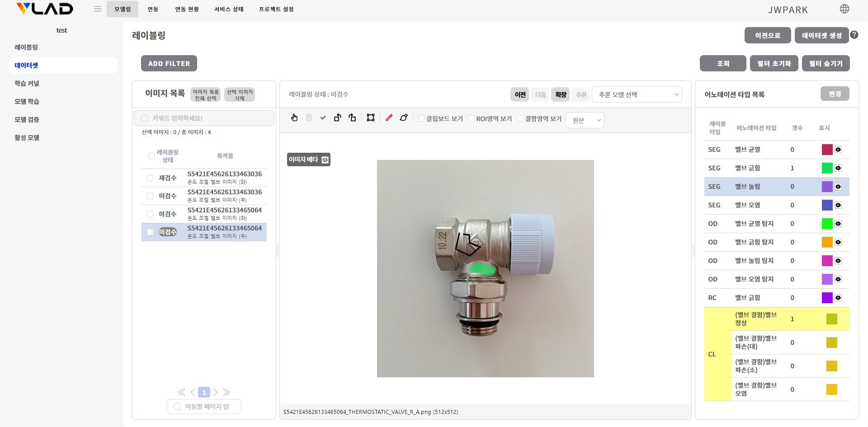Toggle visibility of 밸브 균열 label
The image size is (868, 427).
(x=838, y=150)
